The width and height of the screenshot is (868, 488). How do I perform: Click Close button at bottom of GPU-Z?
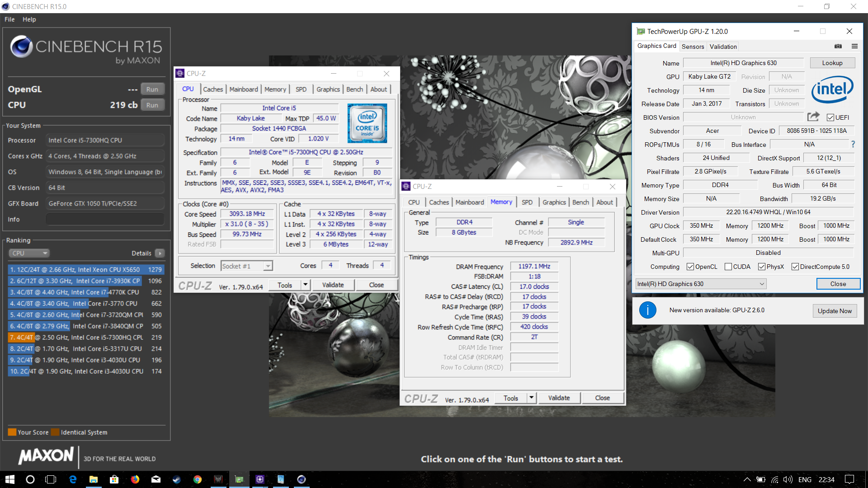coord(838,284)
